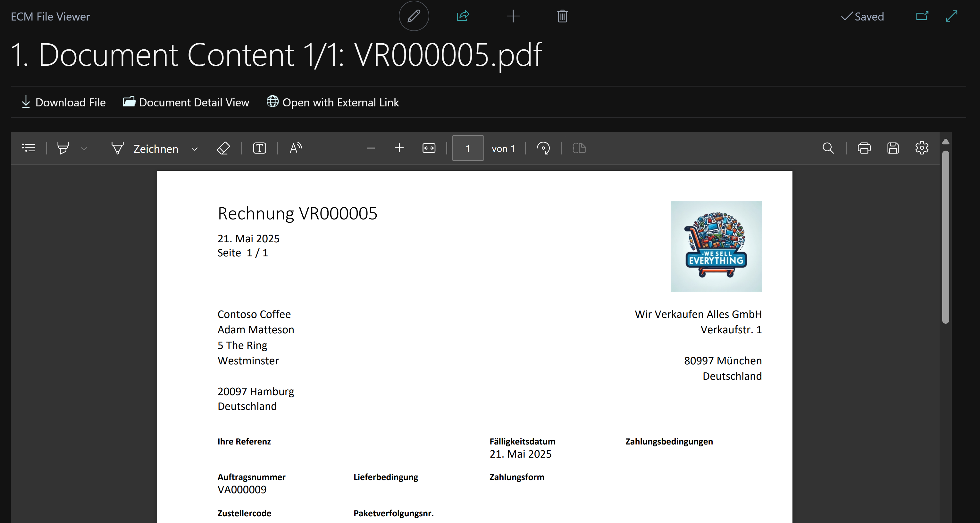Expand the highlighter options dropdown

84,149
